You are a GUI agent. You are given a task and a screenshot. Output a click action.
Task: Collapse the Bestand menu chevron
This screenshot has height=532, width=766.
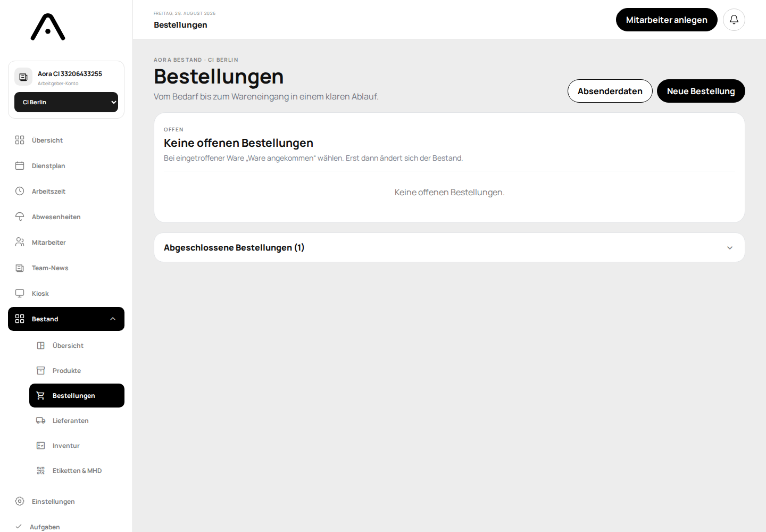point(113,319)
